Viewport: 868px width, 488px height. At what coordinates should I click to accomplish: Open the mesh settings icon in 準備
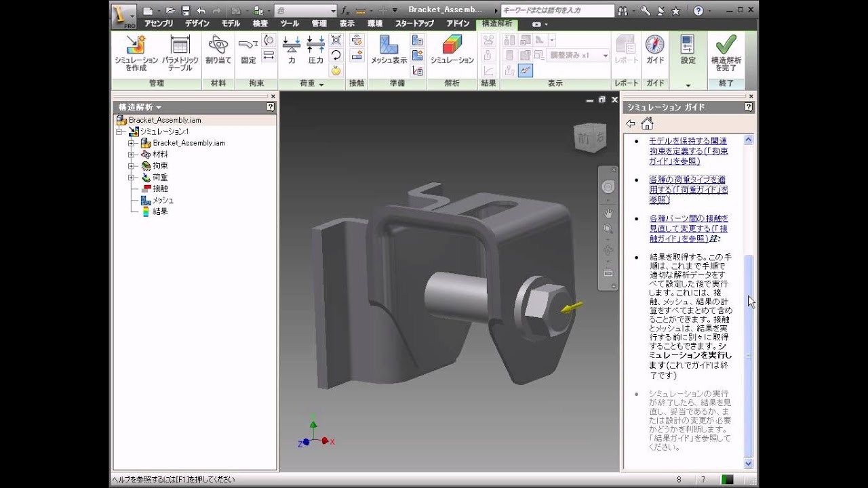[x=418, y=41]
